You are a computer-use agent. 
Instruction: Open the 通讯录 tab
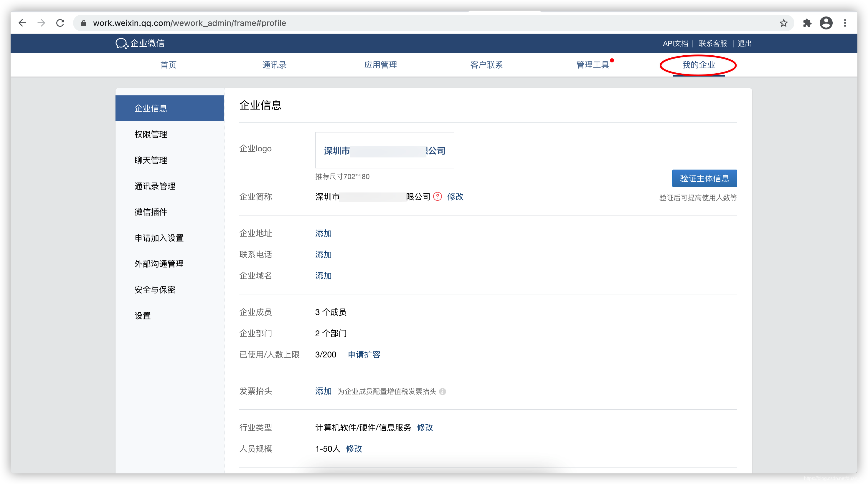tap(274, 65)
